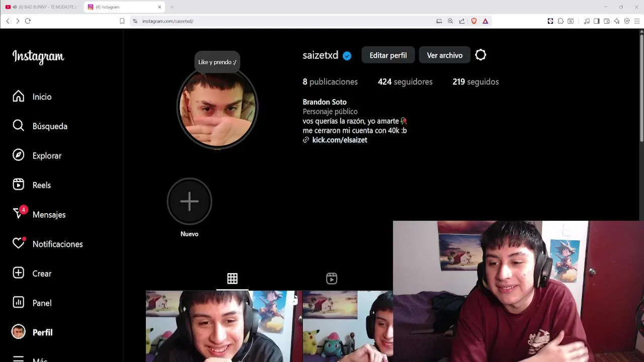The image size is (644, 362).
Task: Open the 219 seguidos list
Action: (475, 81)
